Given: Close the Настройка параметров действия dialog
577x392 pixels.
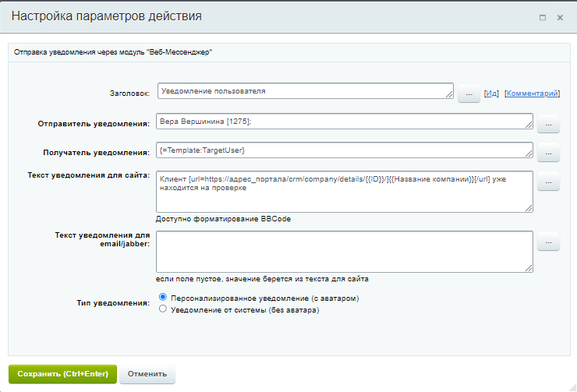Looking at the screenshot, I should click(x=560, y=17).
